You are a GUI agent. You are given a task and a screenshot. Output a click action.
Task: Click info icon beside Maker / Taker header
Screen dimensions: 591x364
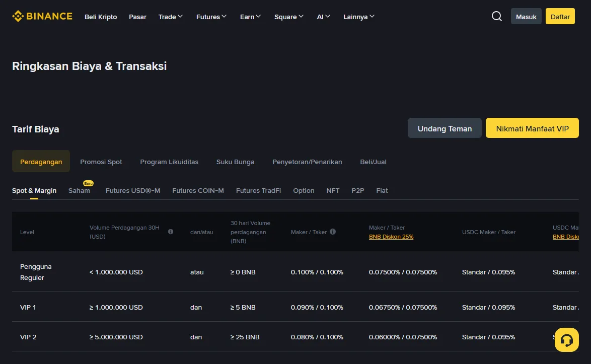pos(333,232)
